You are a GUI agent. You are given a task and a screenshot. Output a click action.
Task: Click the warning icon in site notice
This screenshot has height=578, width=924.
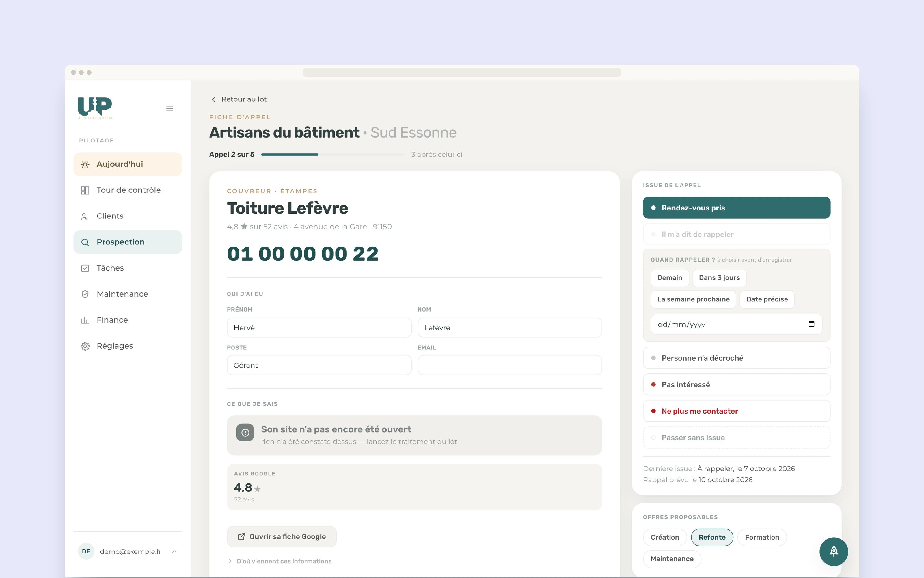(245, 432)
